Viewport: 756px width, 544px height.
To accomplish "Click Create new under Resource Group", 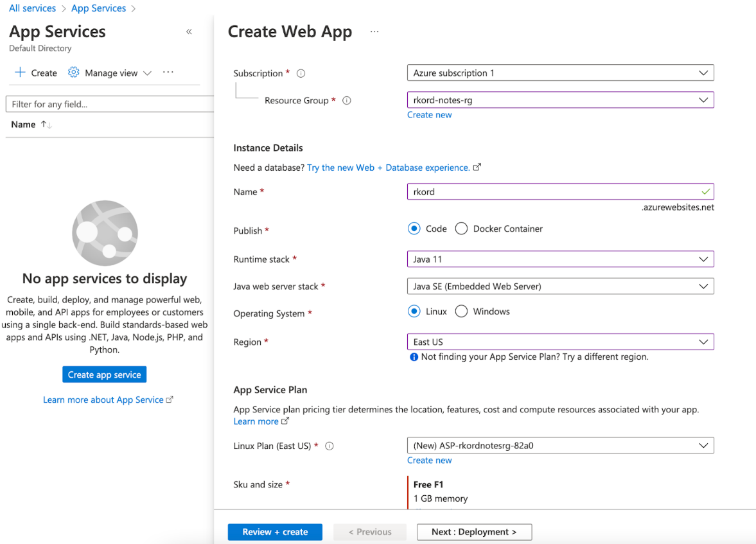I will [429, 115].
